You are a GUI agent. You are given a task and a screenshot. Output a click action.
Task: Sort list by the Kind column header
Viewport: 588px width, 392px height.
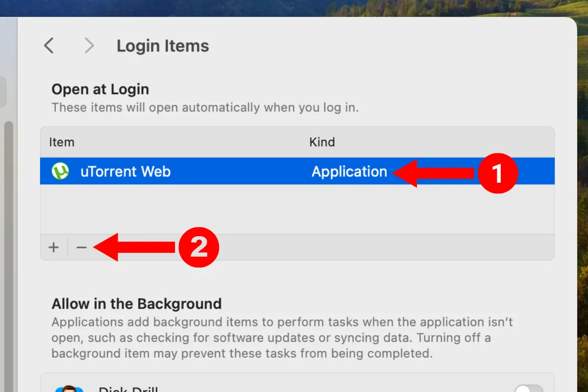tap(322, 142)
